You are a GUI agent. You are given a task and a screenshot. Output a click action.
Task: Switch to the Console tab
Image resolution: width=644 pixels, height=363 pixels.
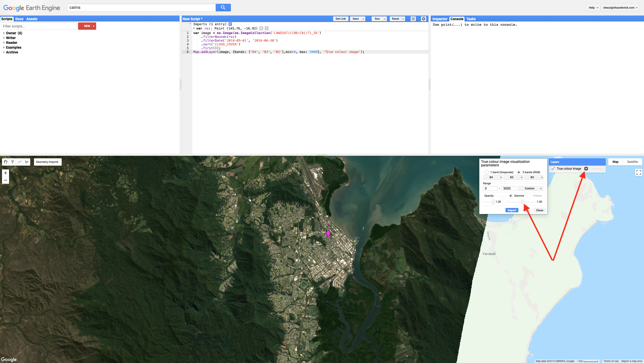point(457,19)
